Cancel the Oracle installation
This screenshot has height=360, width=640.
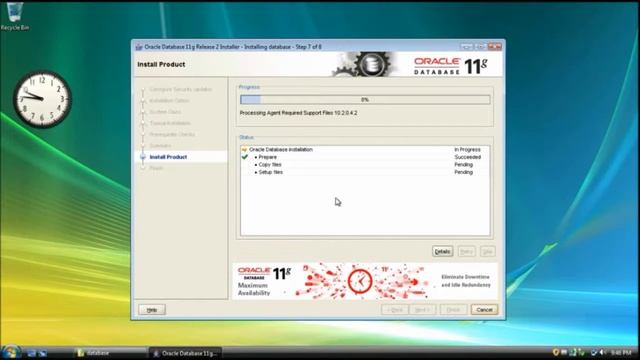(484, 310)
